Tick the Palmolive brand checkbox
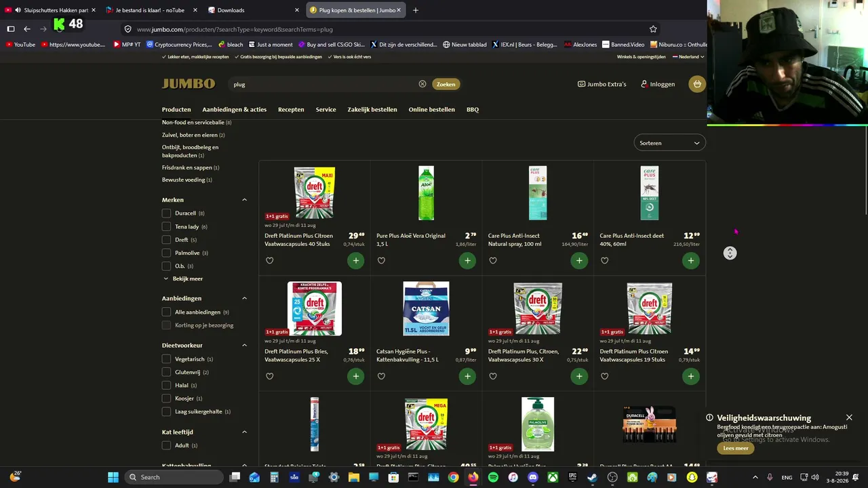Screen dimensions: 868x488 [166, 253]
